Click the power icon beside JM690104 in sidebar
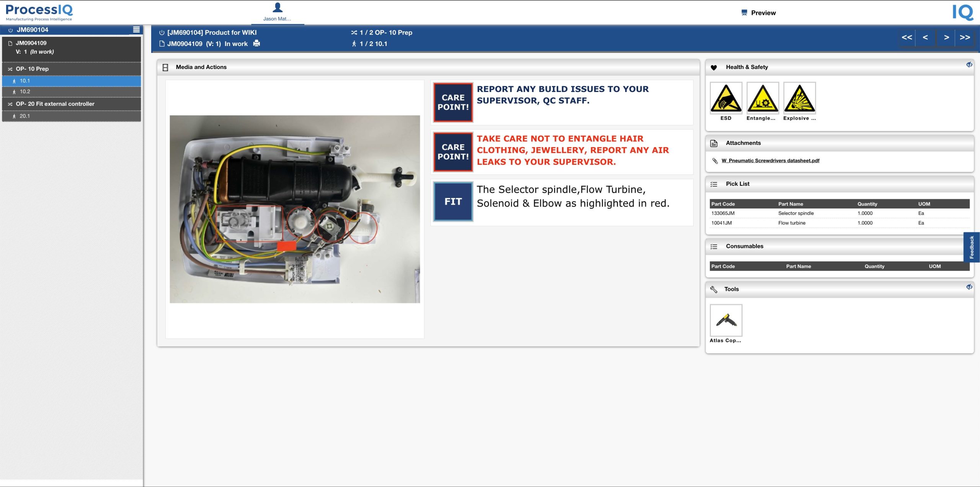The height and width of the screenshot is (487, 980). pyautogui.click(x=10, y=30)
